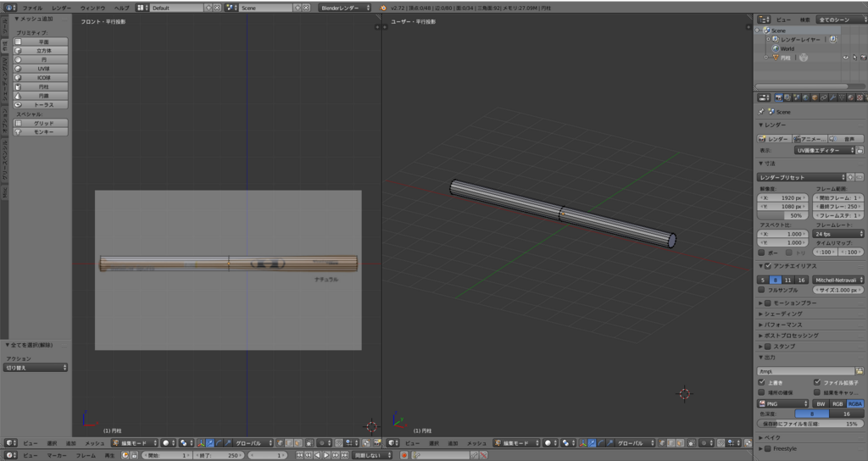Toggle selectability arrow for the cylinder in the outliner
Image resolution: width=868 pixels, height=461 pixels.
point(854,58)
